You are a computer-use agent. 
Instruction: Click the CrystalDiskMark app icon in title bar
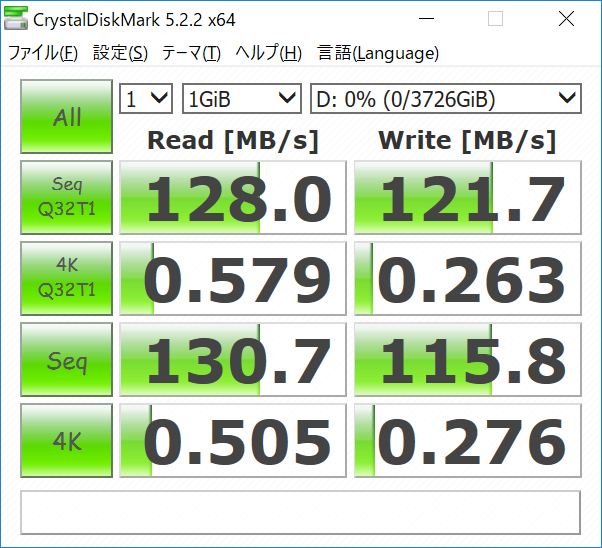coord(16,18)
